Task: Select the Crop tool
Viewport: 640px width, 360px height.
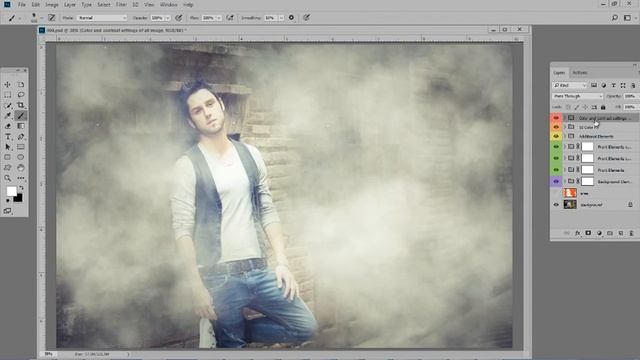Action: pos(21,105)
